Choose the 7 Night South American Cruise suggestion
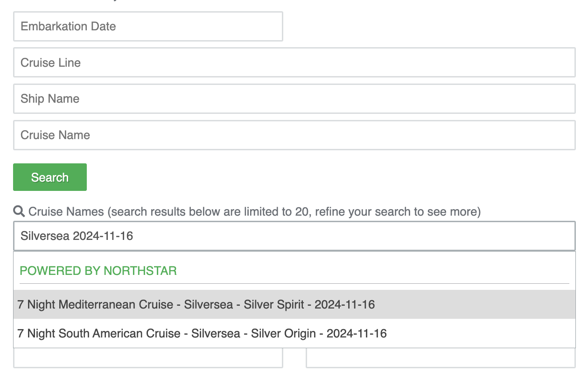 [294, 333]
